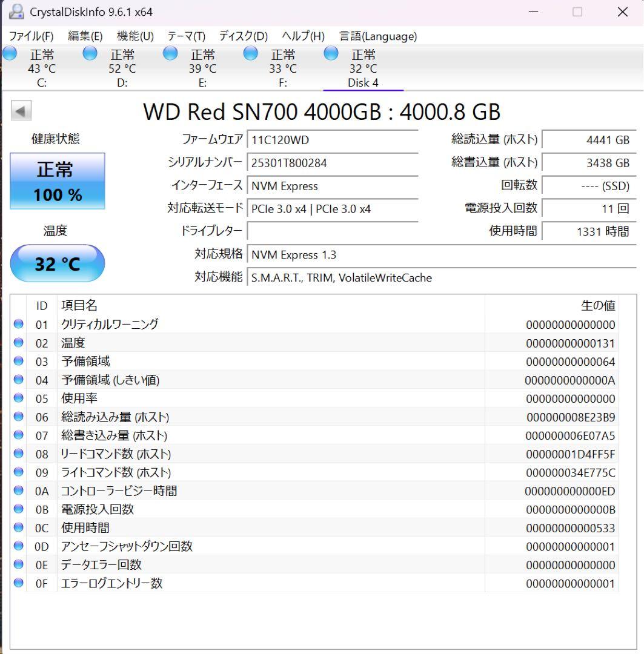
Task: Select the blue status dot for 温度 row
Action: tap(18, 343)
